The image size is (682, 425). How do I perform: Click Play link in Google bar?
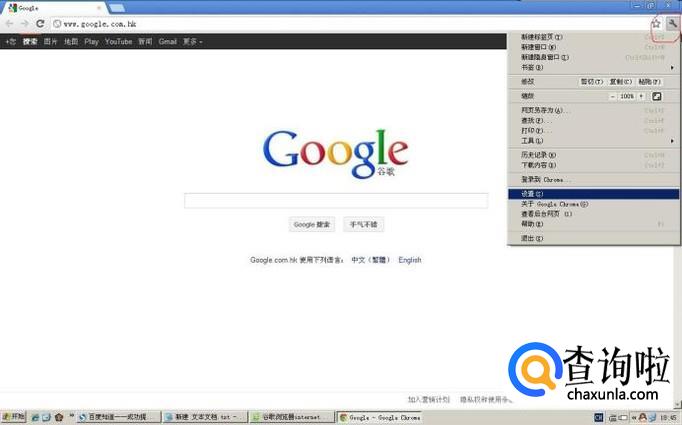pos(91,42)
